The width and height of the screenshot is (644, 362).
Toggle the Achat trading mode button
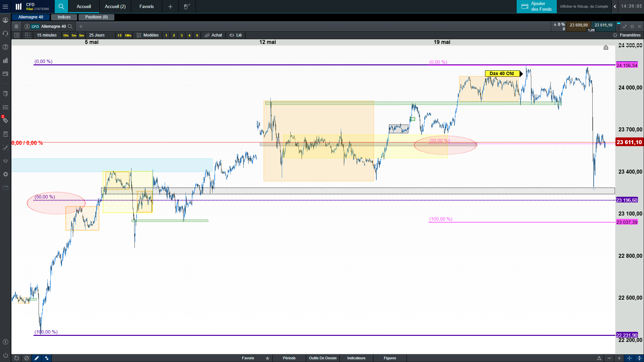pos(213,35)
